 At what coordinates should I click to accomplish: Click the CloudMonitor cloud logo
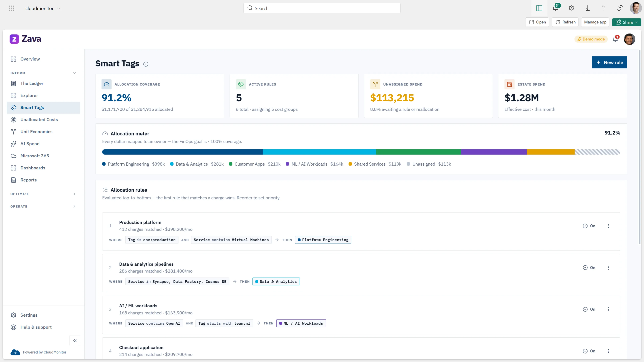(15, 352)
